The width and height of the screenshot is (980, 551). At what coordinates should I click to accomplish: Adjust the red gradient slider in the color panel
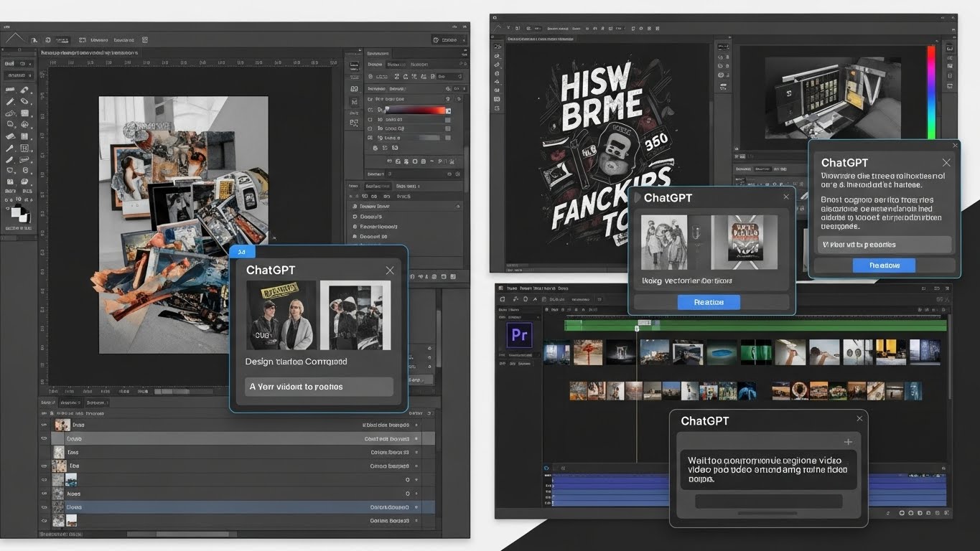[415, 110]
